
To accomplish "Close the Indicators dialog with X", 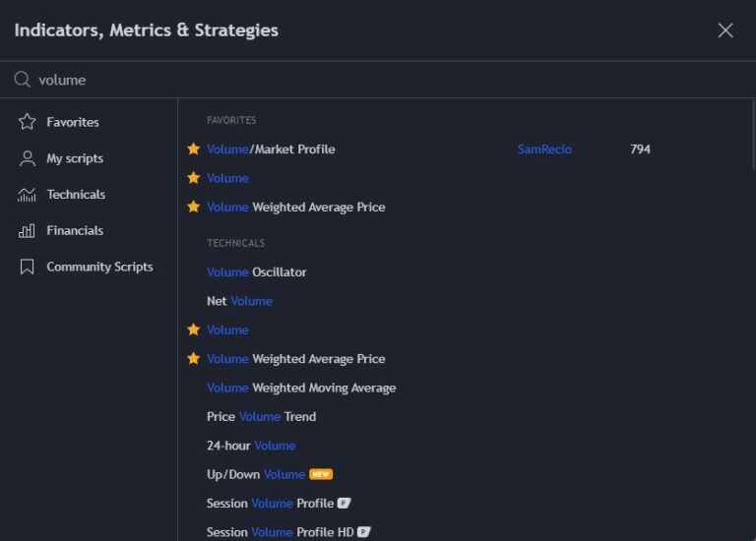I will [x=725, y=30].
